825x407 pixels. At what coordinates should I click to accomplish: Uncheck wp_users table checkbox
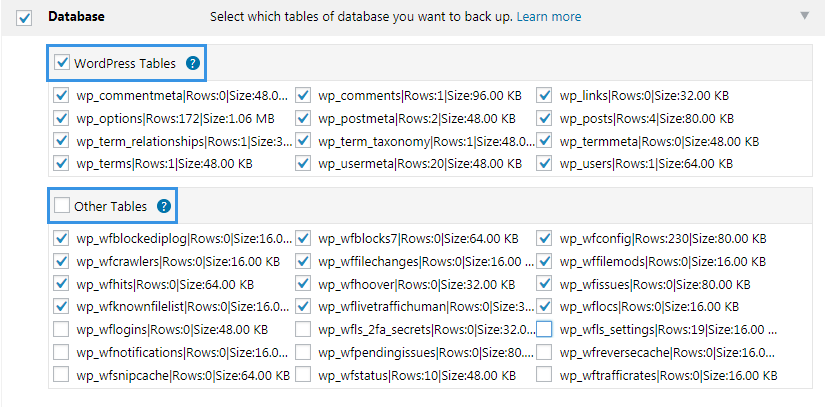545,164
